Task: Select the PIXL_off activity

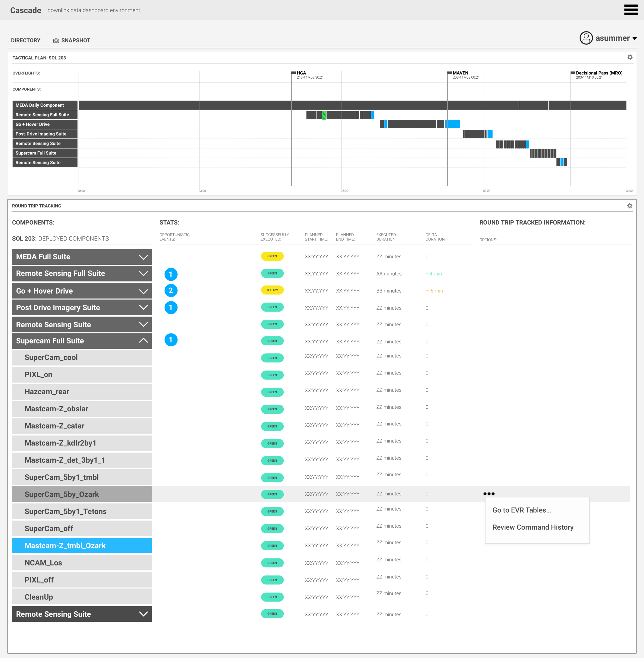Action: pyautogui.click(x=82, y=580)
